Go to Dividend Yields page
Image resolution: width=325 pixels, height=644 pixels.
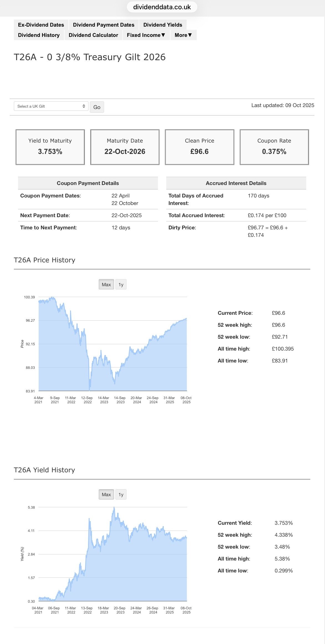coord(163,25)
